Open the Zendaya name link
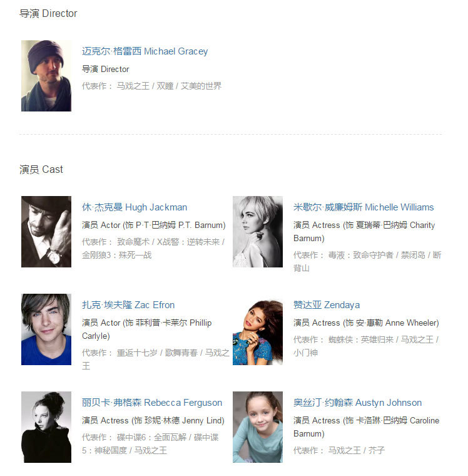This screenshot has width=468, height=476. click(x=327, y=305)
